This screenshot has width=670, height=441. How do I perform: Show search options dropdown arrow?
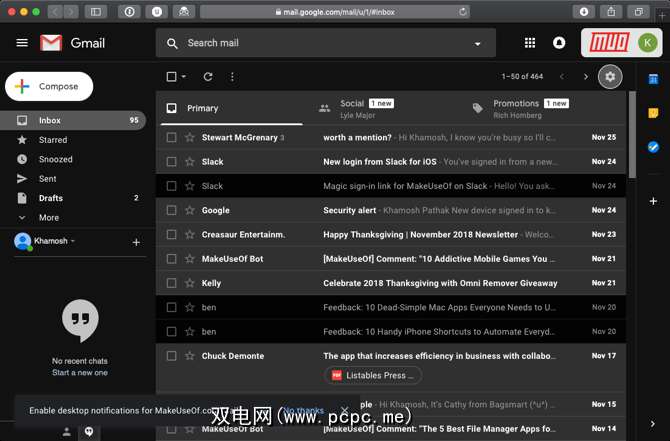(478, 43)
